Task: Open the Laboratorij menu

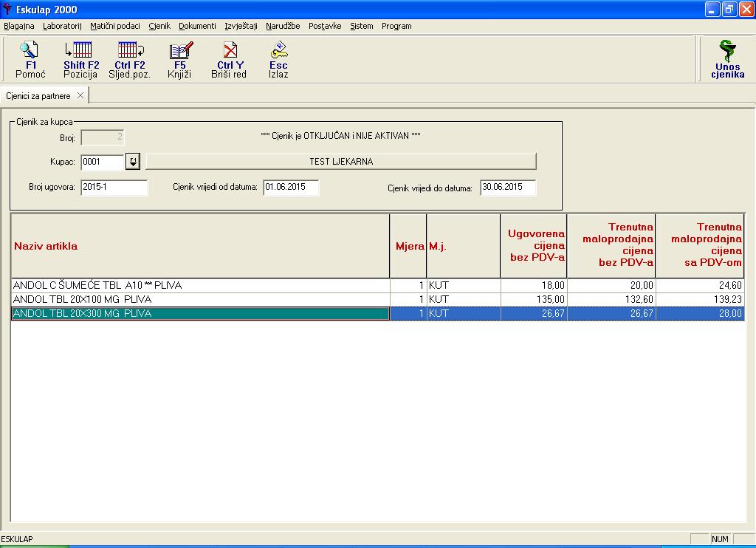Action: [62, 26]
